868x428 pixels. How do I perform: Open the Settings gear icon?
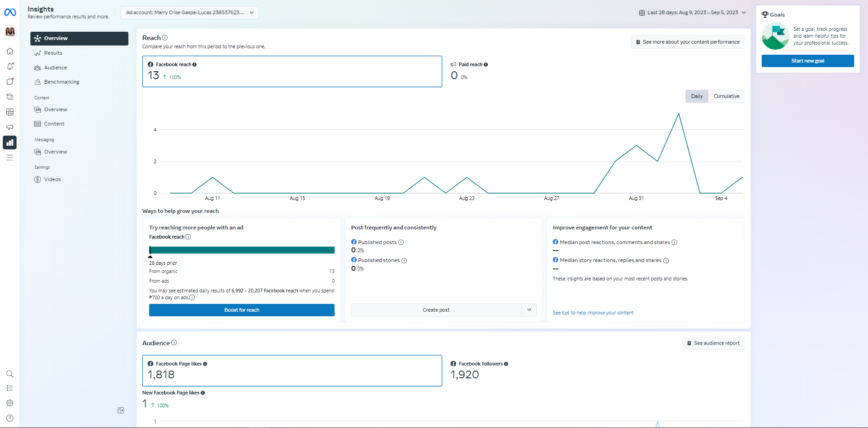[x=10, y=403]
